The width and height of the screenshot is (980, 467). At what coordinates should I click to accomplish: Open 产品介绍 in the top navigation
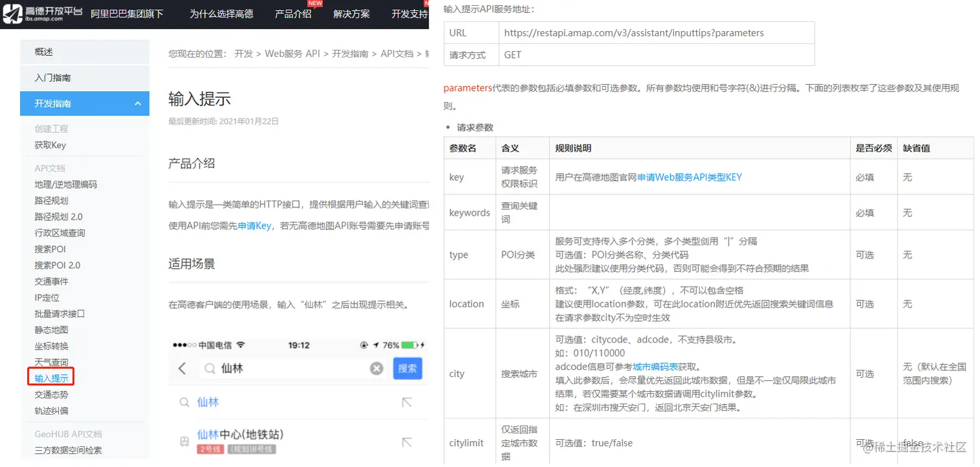click(x=293, y=14)
